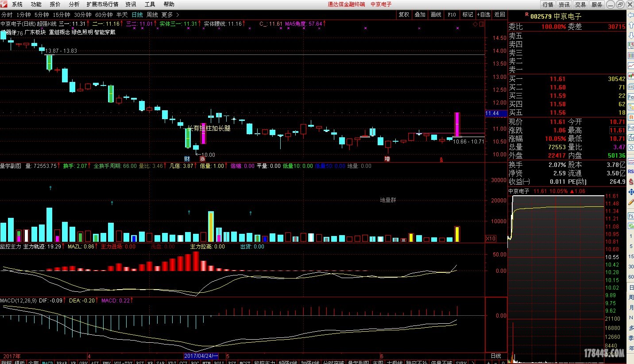The height and width of the screenshot is (364, 634).
Task: Switch to 5分钟 period
Action: pos(42,15)
